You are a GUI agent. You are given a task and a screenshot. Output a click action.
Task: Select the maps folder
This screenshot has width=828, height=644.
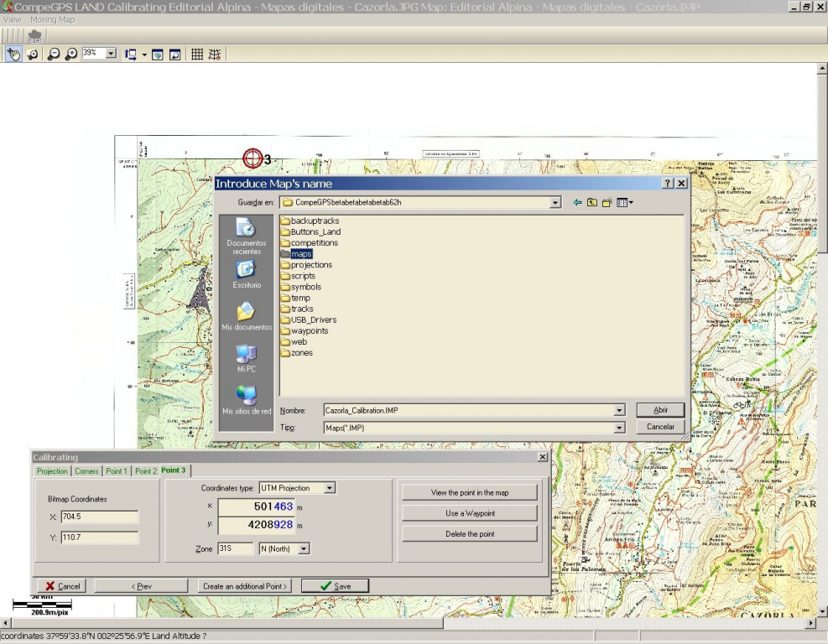click(297, 254)
